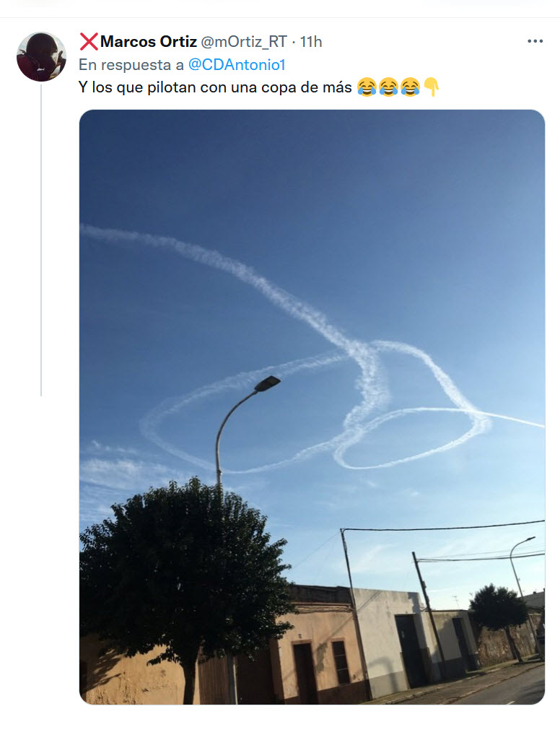Image resolution: width=560 pixels, height=740 pixels.
Task: Click the vertical reply thread line
Action: (41, 240)
